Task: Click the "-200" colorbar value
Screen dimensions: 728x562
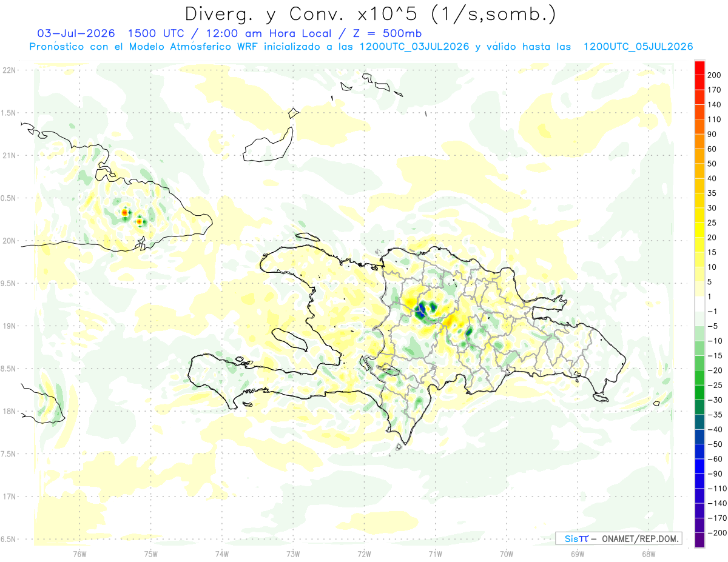Action: point(716,532)
